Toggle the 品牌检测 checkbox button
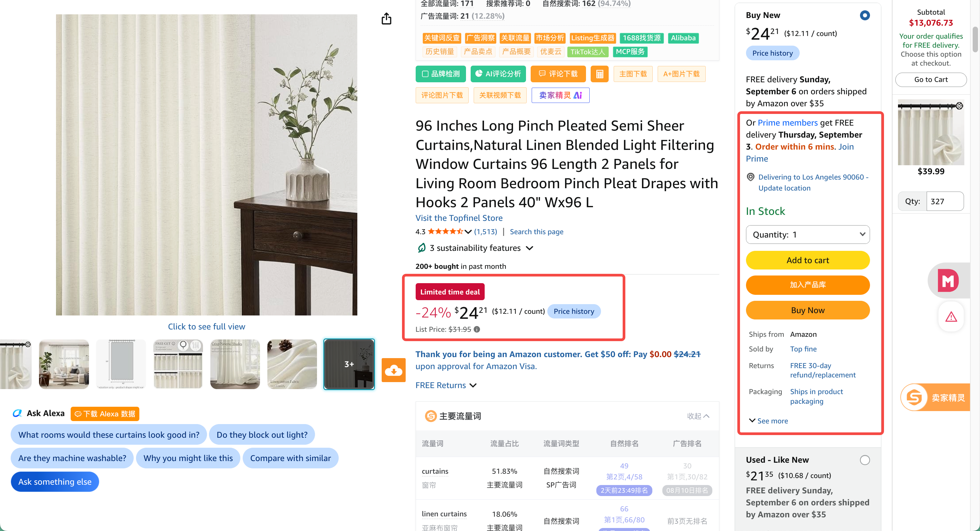Screen dimensions: 980x531 click(441, 74)
